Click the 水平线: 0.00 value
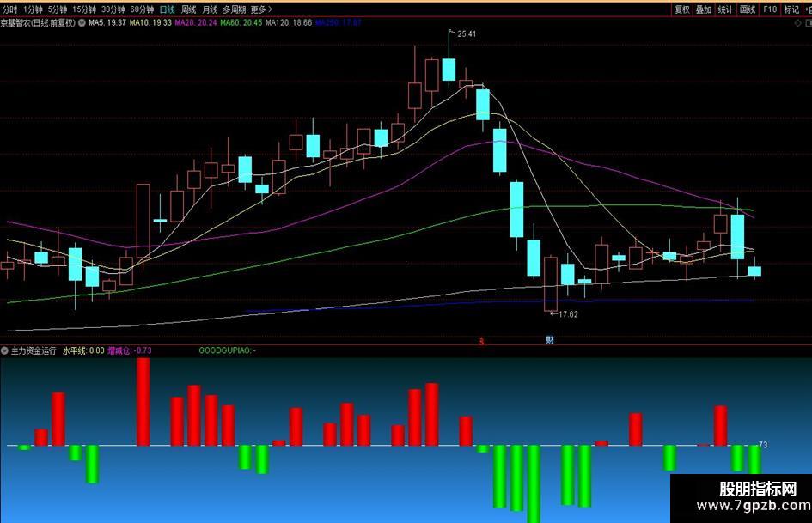This screenshot has width=812, height=523. coord(83,350)
